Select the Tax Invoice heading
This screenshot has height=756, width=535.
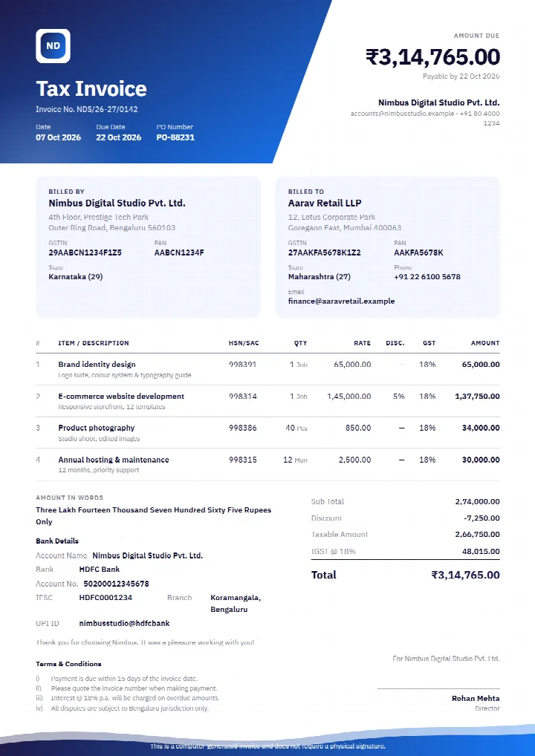pyautogui.click(x=91, y=88)
